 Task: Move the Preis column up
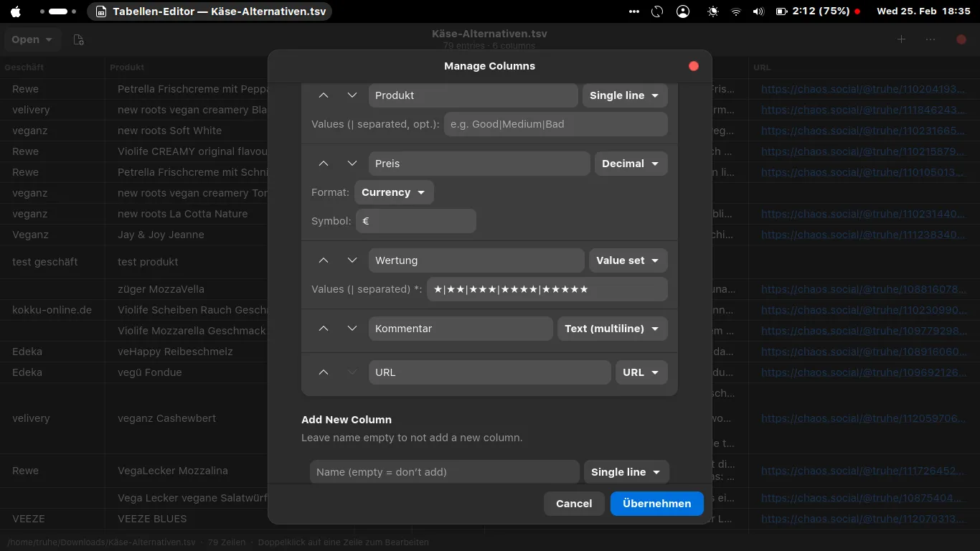pyautogui.click(x=324, y=164)
